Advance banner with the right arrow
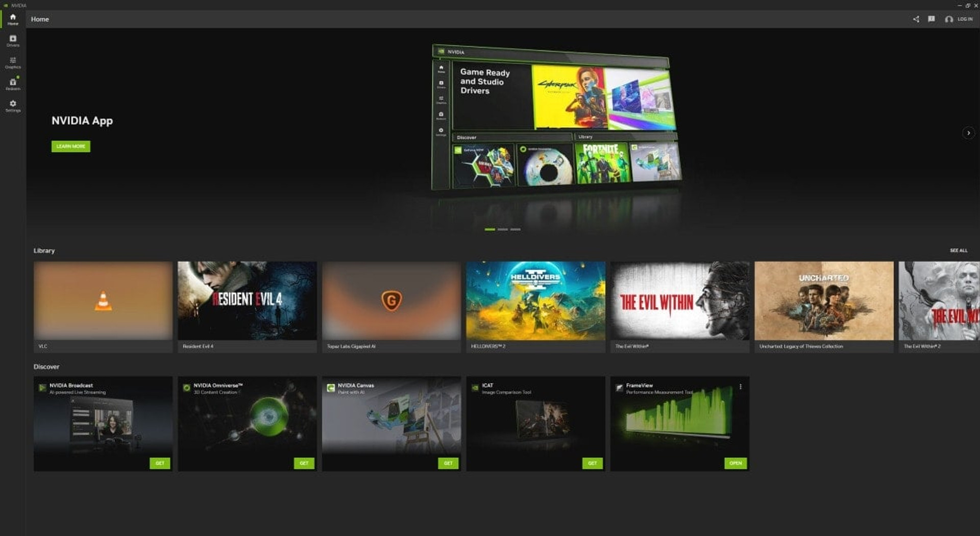This screenshot has width=980, height=536. (x=968, y=133)
